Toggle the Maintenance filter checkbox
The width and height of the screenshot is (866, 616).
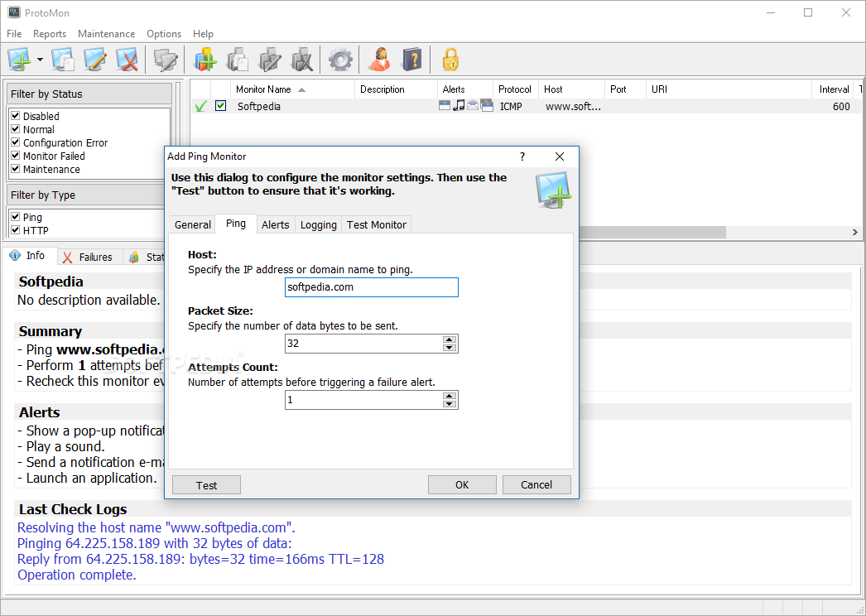16,169
